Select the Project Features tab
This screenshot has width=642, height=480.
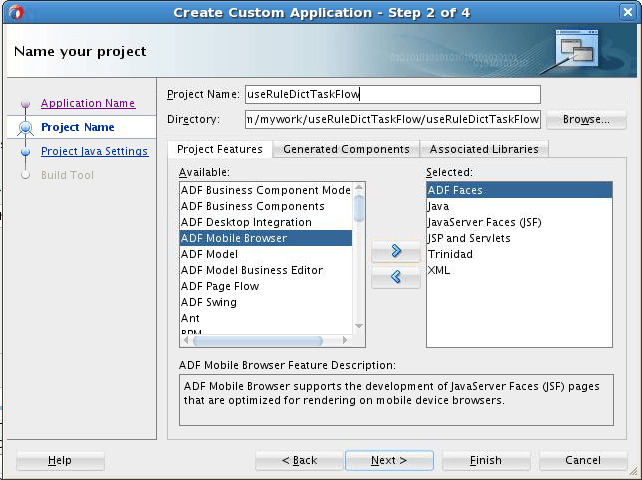[x=220, y=149]
